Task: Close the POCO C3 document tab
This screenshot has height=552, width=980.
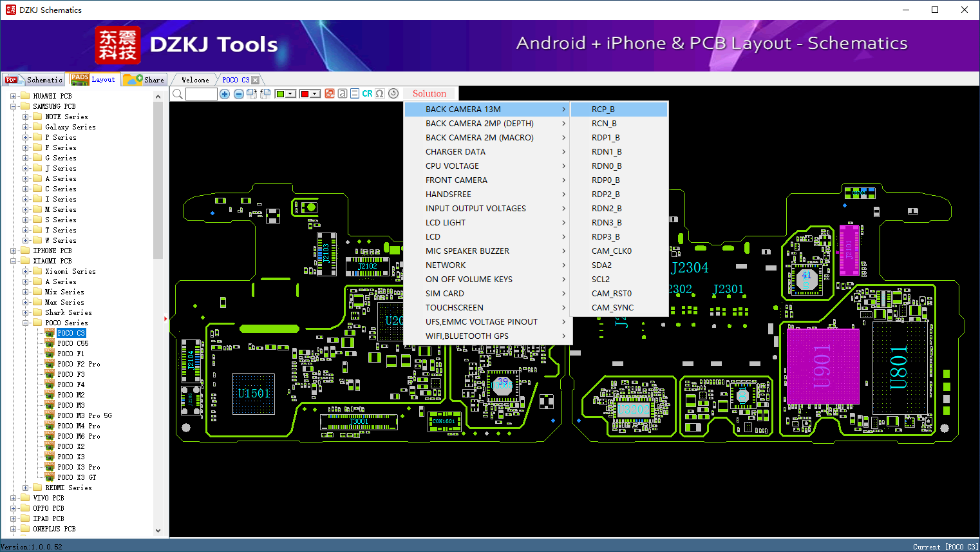Action: coord(256,80)
